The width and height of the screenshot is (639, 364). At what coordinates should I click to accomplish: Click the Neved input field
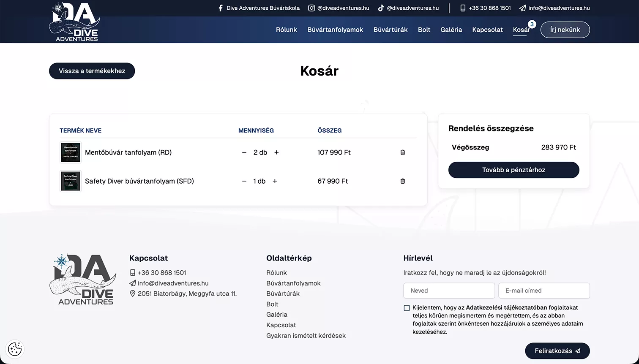[x=449, y=291]
